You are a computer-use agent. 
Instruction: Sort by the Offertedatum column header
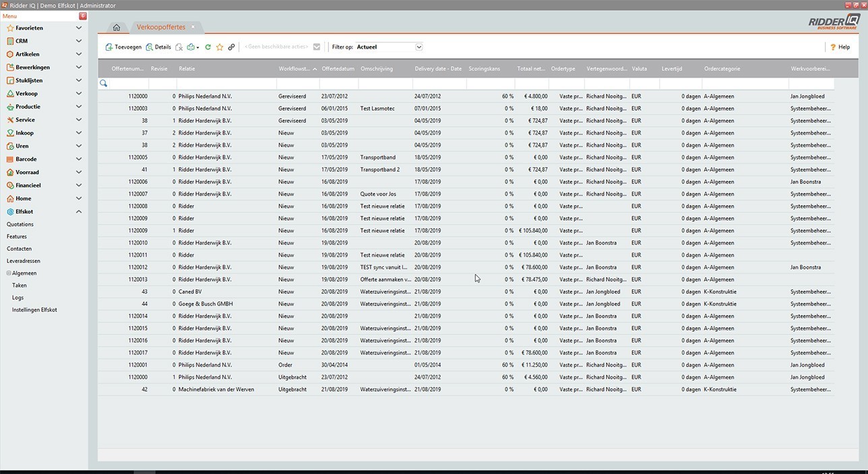338,69
